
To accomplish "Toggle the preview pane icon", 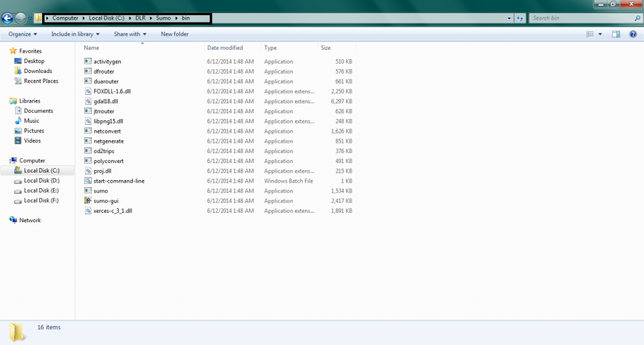I will 616,34.
